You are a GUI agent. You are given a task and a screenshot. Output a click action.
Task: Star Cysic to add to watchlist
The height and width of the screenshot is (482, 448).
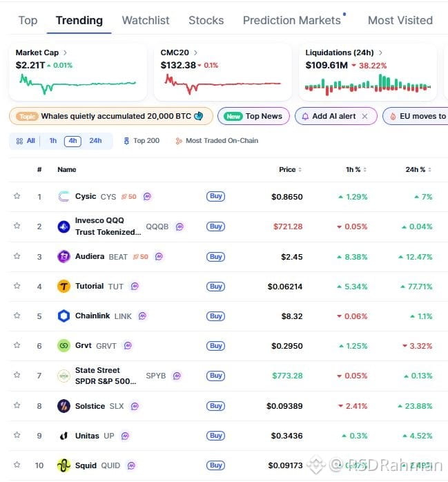tap(17, 196)
